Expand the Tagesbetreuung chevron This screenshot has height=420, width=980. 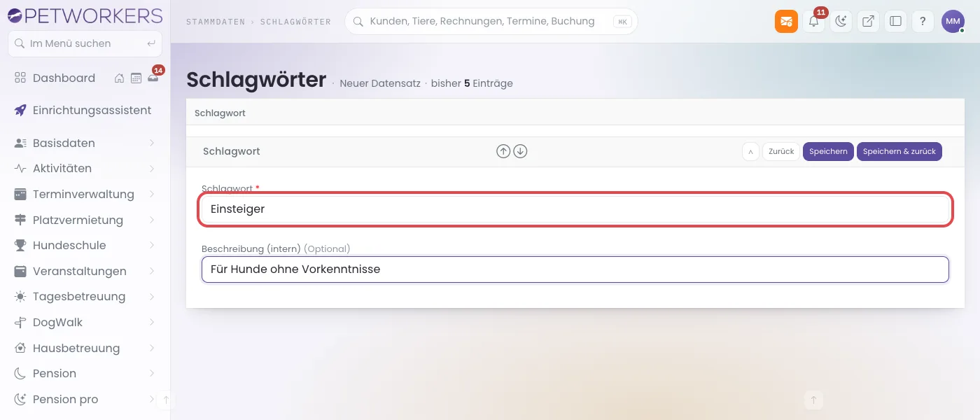click(152, 296)
